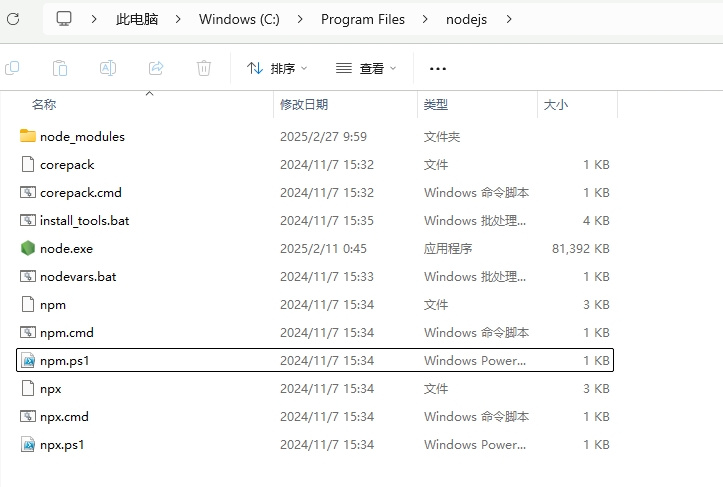
Task: Click the delete trash icon
Action: point(204,68)
